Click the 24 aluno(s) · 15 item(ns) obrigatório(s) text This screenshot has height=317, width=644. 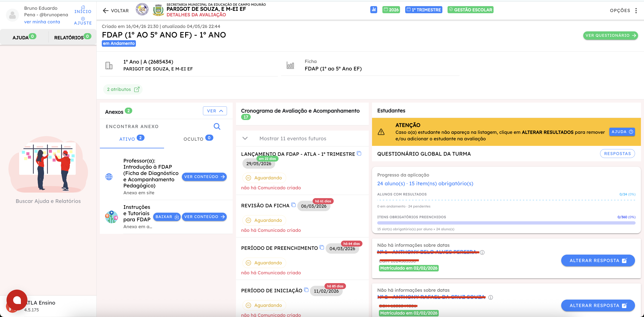click(425, 183)
